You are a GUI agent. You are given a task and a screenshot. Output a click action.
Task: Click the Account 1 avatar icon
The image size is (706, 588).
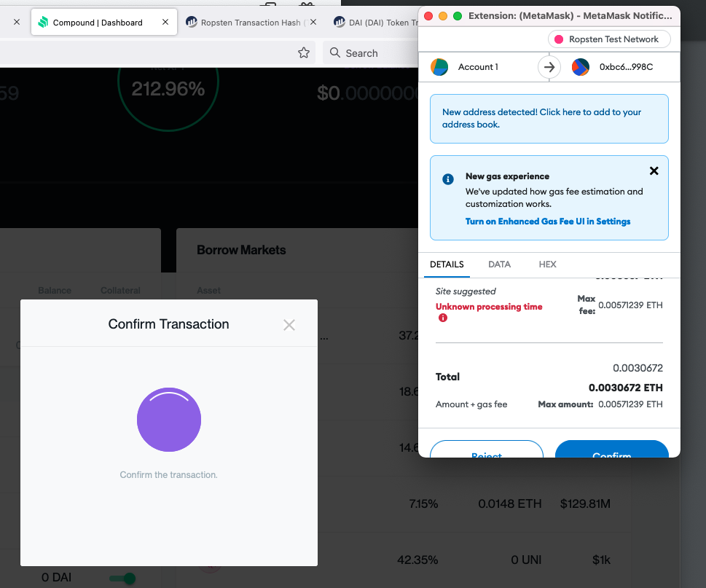point(439,67)
